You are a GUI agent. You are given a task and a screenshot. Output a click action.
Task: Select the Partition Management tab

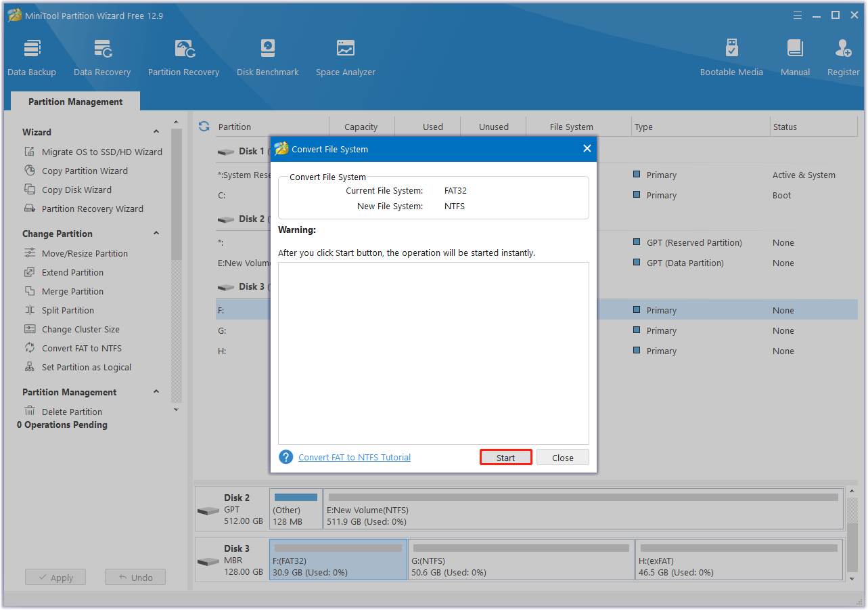coord(75,102)
